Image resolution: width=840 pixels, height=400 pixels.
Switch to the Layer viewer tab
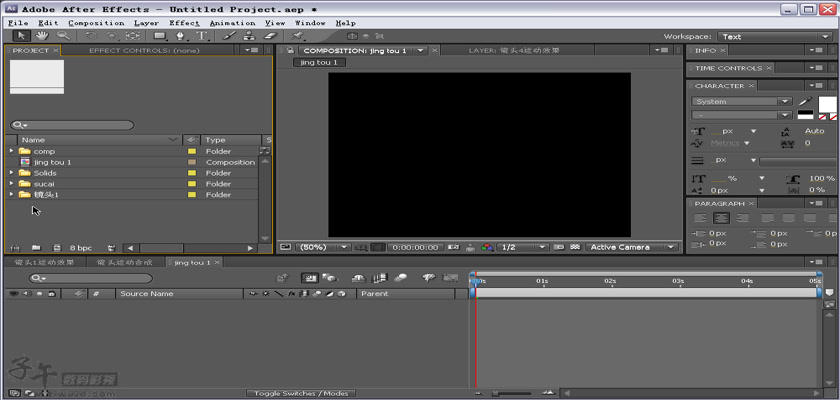[x=514, y=50]
